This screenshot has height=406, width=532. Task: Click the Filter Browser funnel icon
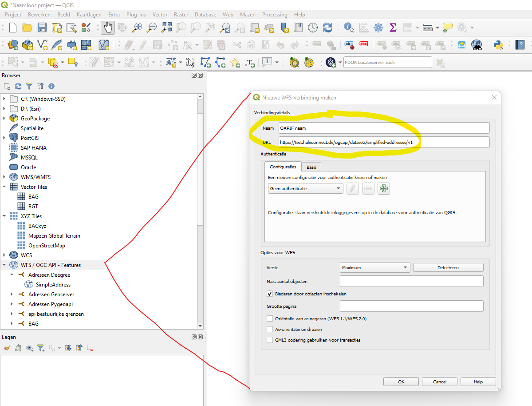coord(29,86)
